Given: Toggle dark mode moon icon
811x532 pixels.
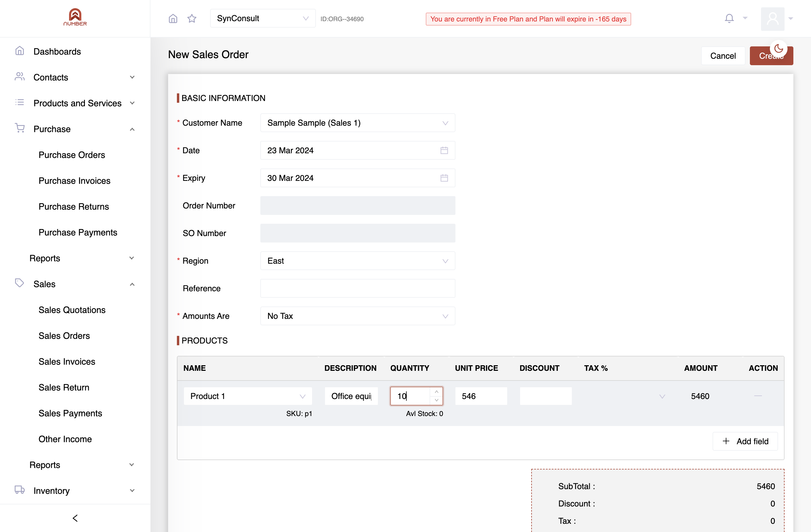Looking at the screenshot, I should pos(778,49).
